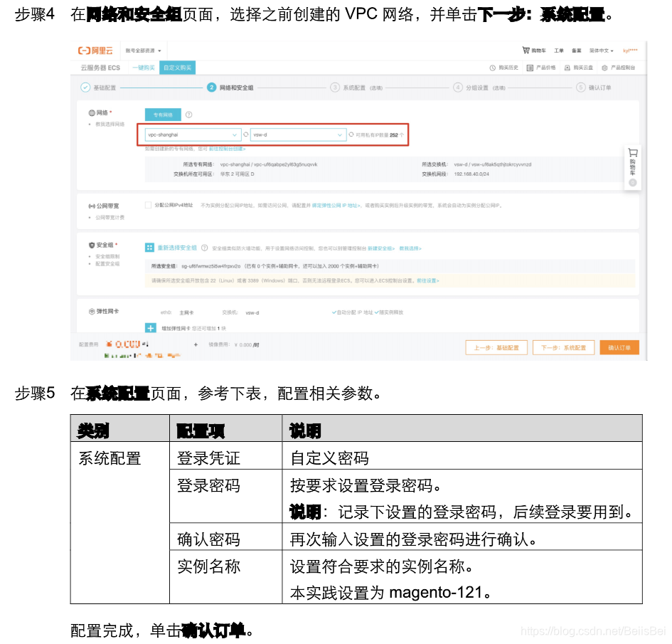Click the 前往设置 link in port warning
This screenshot has height=644, width=672.
(428, 280)
